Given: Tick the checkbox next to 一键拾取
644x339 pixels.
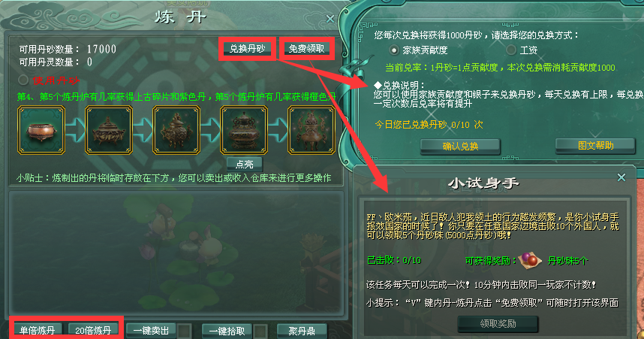Looking at the screenshot, I should click(260, 331).
